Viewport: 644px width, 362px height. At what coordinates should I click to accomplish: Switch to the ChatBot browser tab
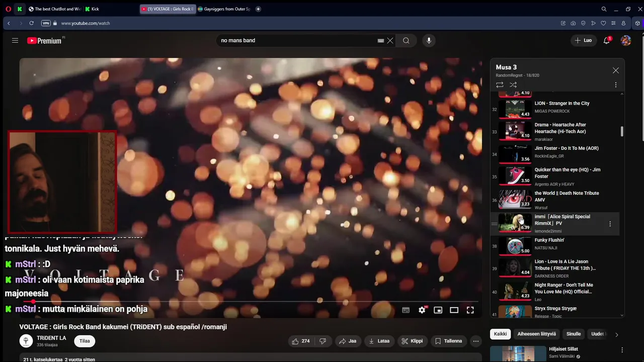tap(54, 9)
